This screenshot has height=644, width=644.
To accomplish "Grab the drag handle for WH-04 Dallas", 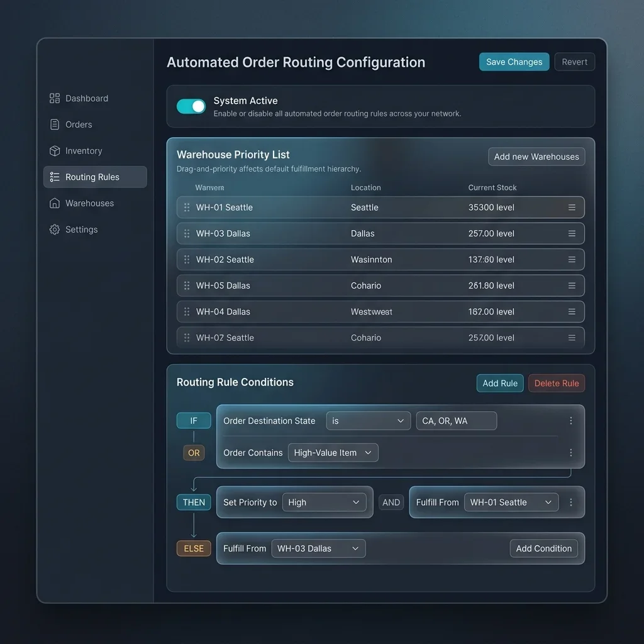I will [x=187, y=312].
